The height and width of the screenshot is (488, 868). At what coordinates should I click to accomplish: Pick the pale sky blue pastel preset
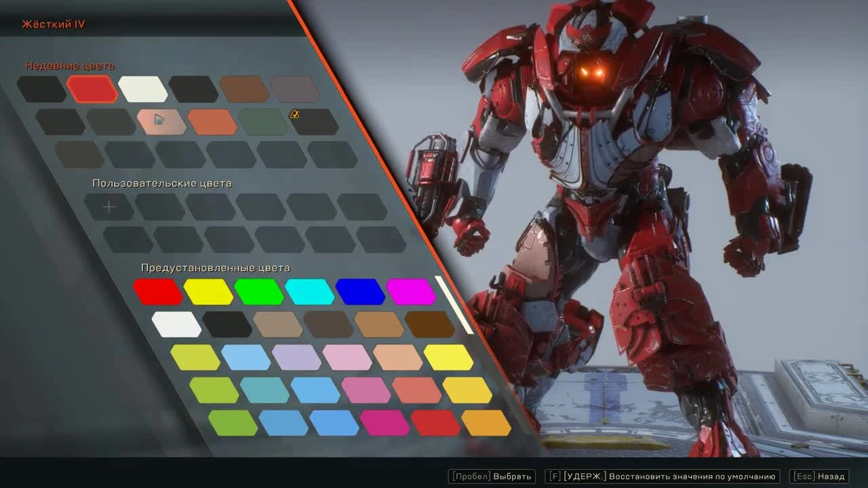pyautogui.click(x=246, y=357)
